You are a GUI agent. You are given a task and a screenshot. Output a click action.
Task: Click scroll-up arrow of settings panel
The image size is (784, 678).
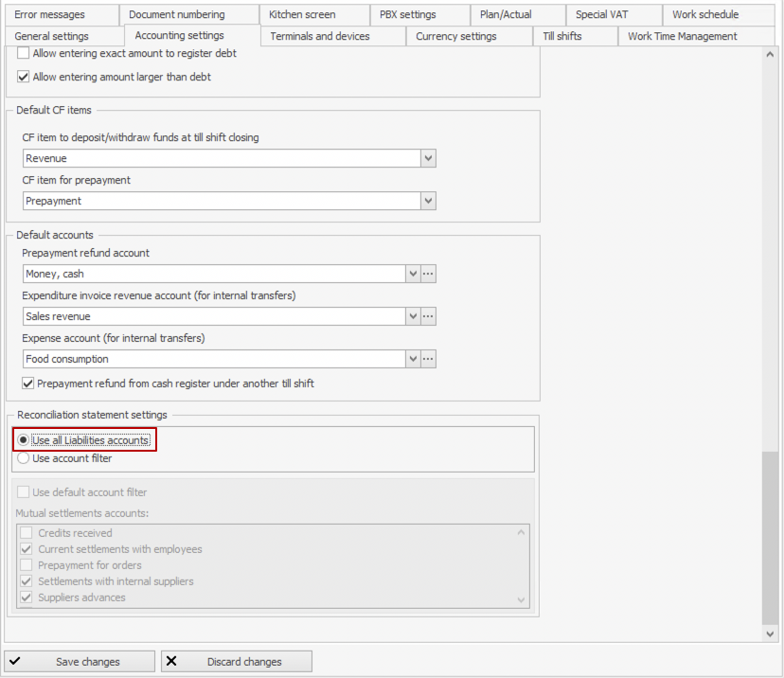pyautogui.click(x=771, y=55)
